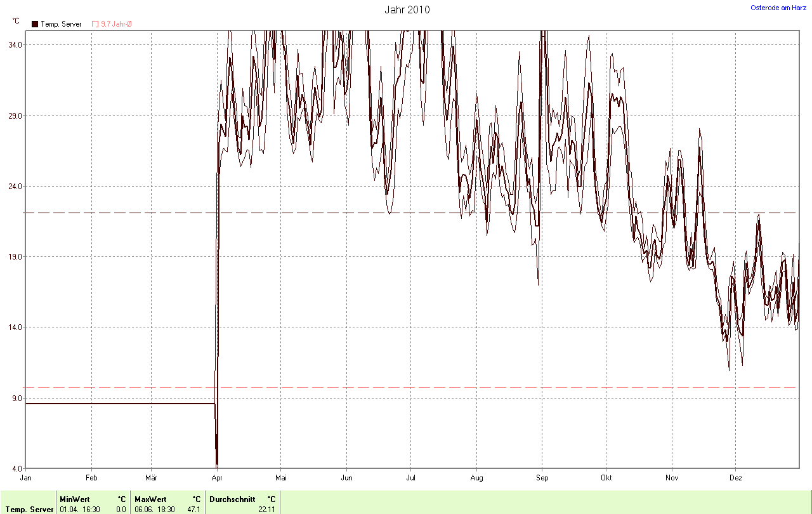Select the 01.04. 16:30 minimum date cell
This screenshot has height=514, width=812.
[x=81, y=509]
